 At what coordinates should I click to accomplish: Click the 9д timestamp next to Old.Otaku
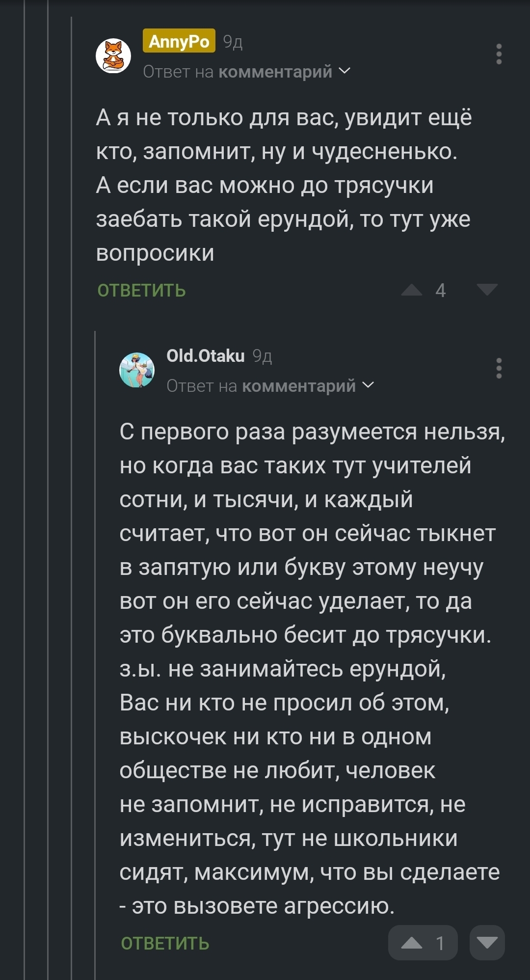[262, 356]
